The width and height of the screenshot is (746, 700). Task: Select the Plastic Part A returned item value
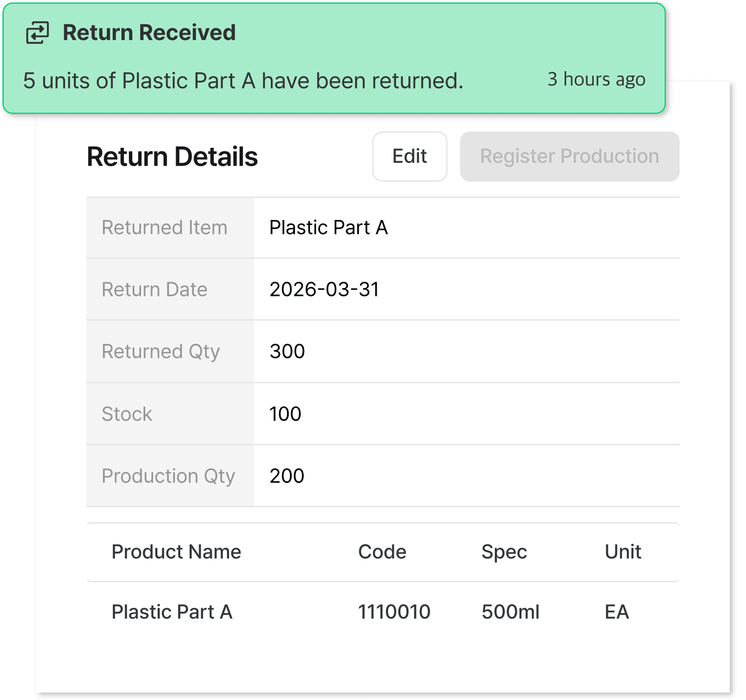click(328, 228)
